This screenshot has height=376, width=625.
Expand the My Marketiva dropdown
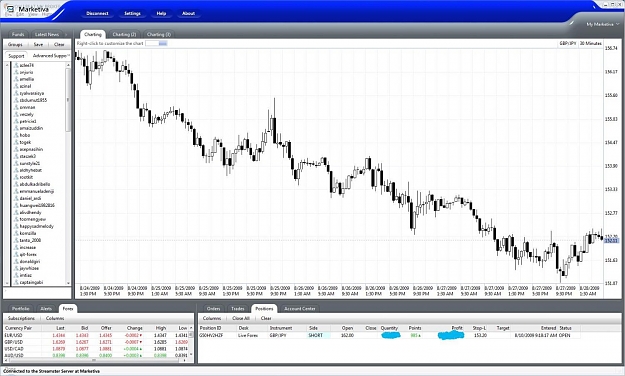[603, 25]
